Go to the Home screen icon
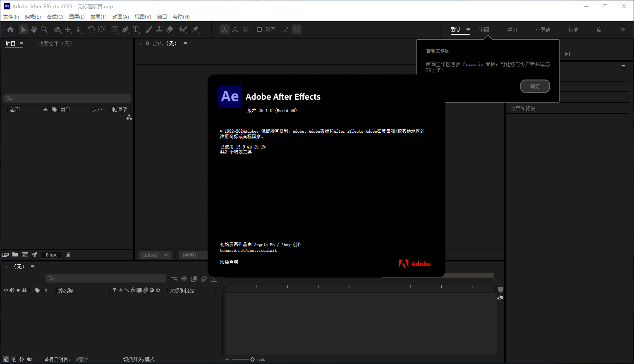 (10, 29)
